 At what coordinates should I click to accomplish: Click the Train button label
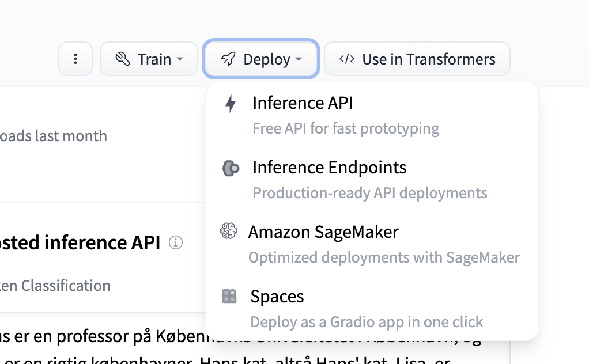[x=154, y=59]
